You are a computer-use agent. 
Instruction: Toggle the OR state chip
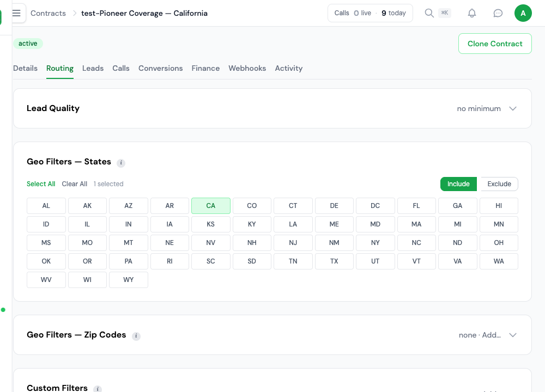click(87, 261)
